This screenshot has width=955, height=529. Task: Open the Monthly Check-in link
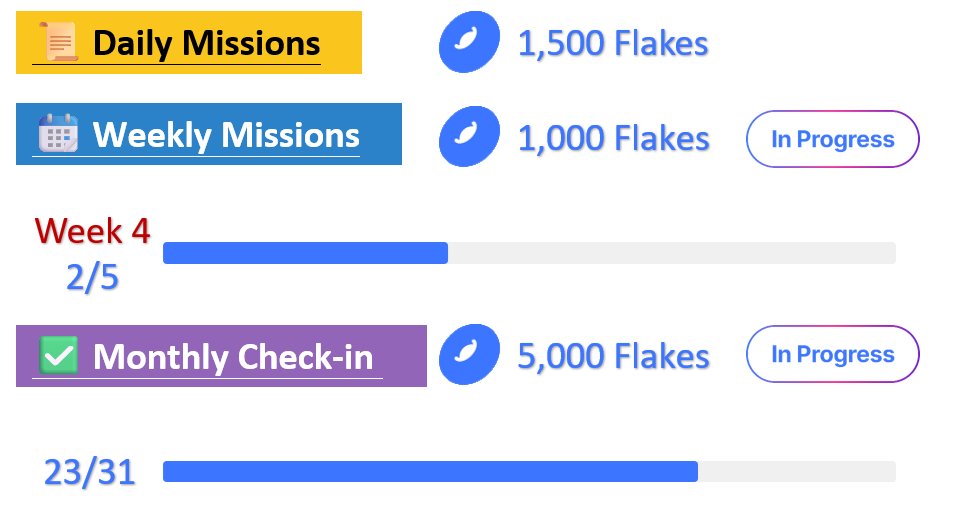(233, 357)
